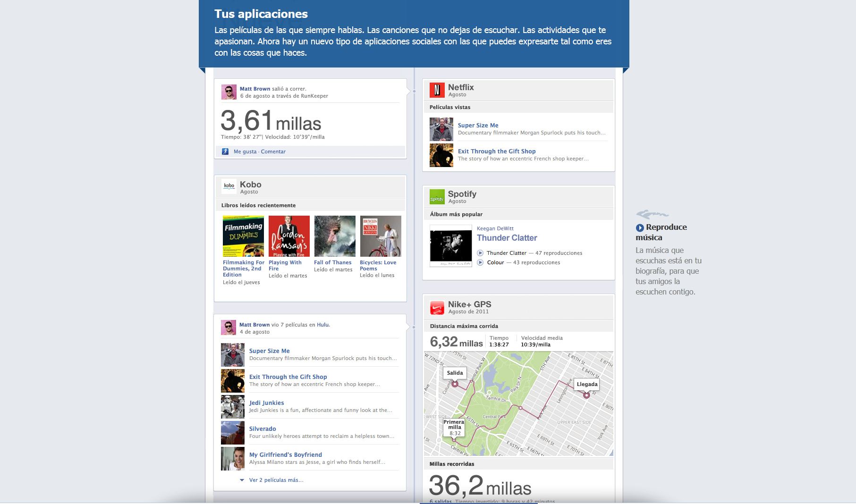Click the Thunder Clatter album cover
856x504 pixels.
(x=451, y=246)
